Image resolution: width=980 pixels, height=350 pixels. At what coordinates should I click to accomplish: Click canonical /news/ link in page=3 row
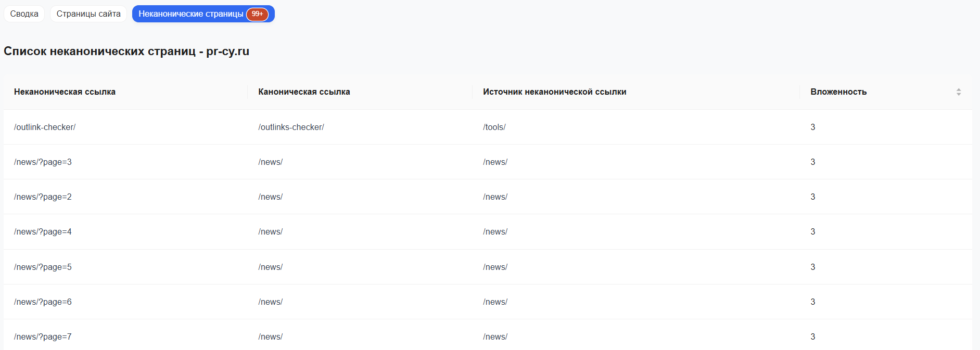[270, 162]
